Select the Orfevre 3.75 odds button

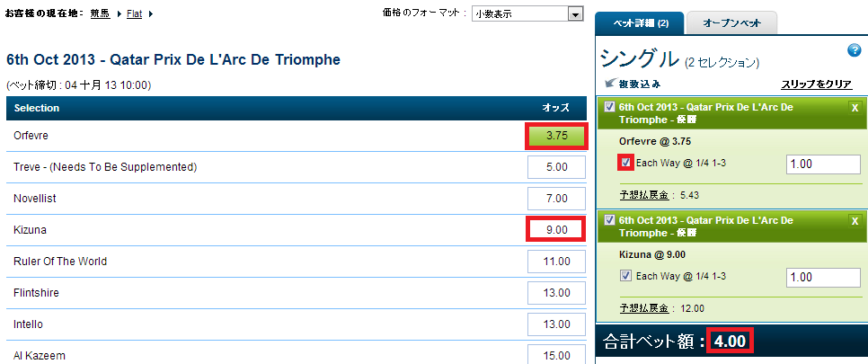tap(556, 136)
